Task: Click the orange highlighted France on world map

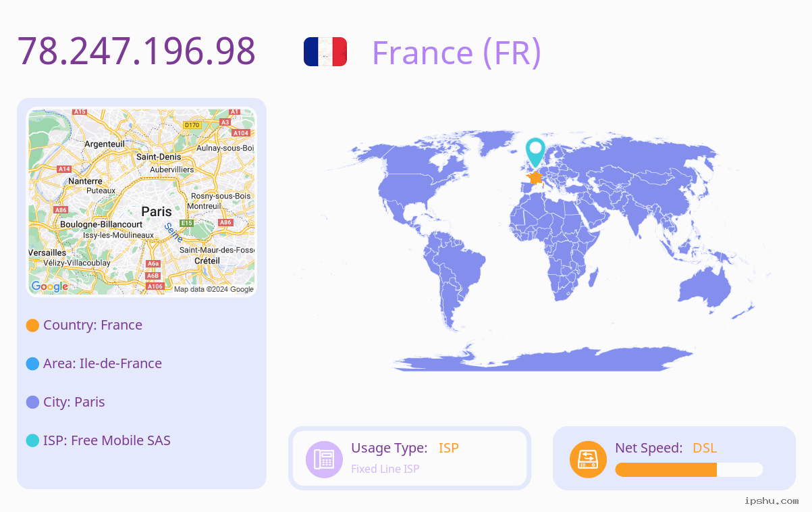Action: coord(535,178)
